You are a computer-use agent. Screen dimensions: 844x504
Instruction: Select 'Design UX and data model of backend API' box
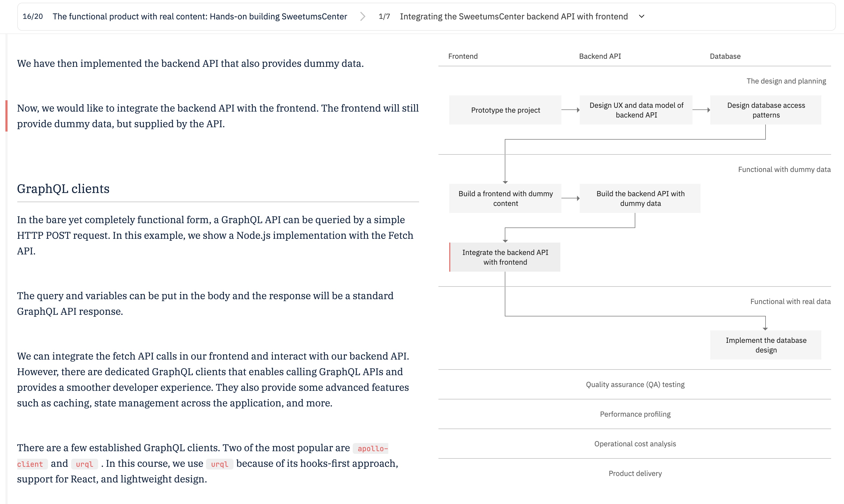(x=636, y=110)
